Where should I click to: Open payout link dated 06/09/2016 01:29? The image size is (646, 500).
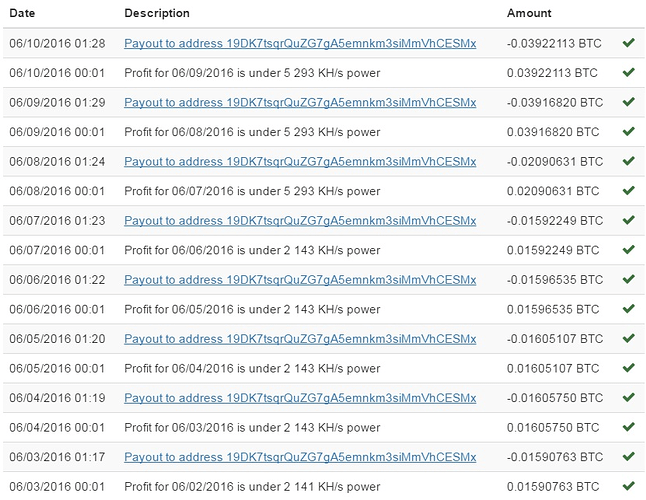click(300, 103)
